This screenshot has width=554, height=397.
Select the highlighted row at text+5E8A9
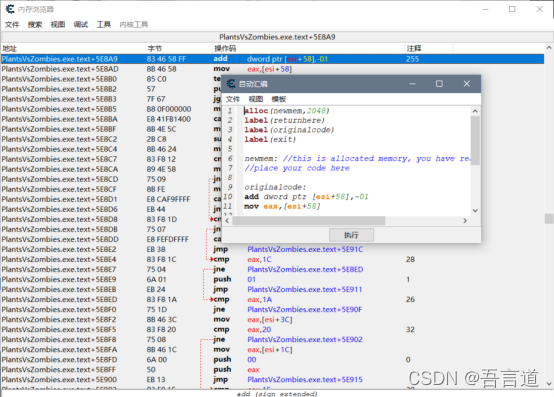coord(272,59)
